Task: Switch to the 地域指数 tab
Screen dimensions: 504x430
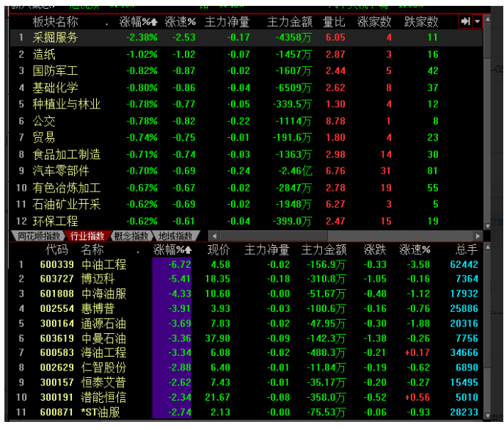Action: click(x=176, y=236)
